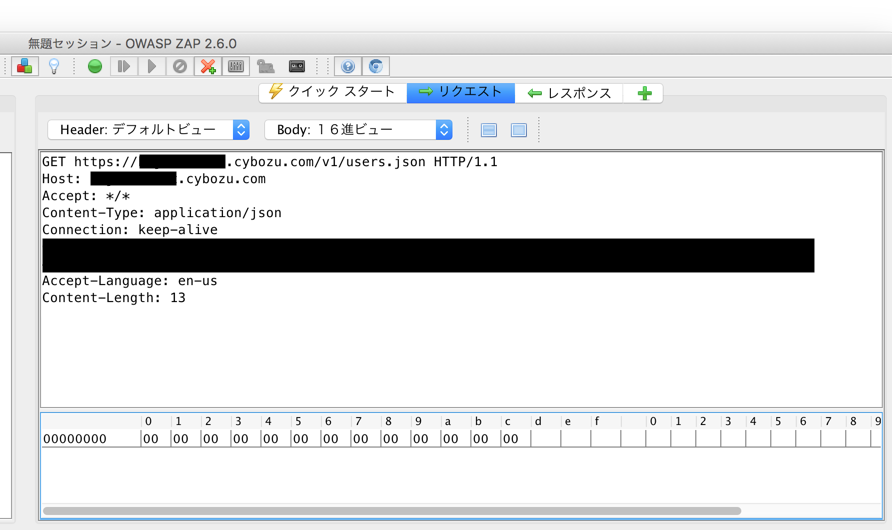Switch to the レスポンス tab

tap(569, 93)
